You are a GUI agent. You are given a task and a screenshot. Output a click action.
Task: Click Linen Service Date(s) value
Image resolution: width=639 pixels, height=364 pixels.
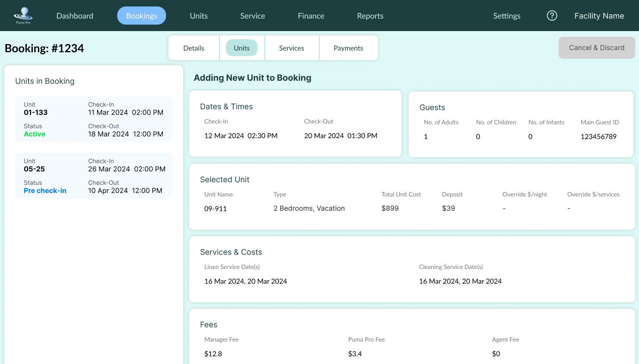tap(245, 282)
